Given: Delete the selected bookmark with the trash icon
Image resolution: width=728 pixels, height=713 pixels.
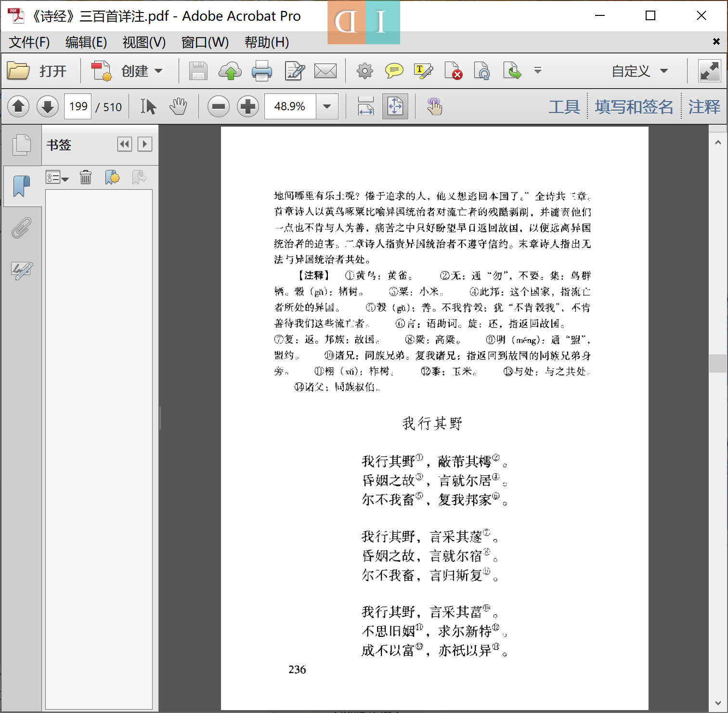Looking at the screenshot, I should tap(86, 178).
